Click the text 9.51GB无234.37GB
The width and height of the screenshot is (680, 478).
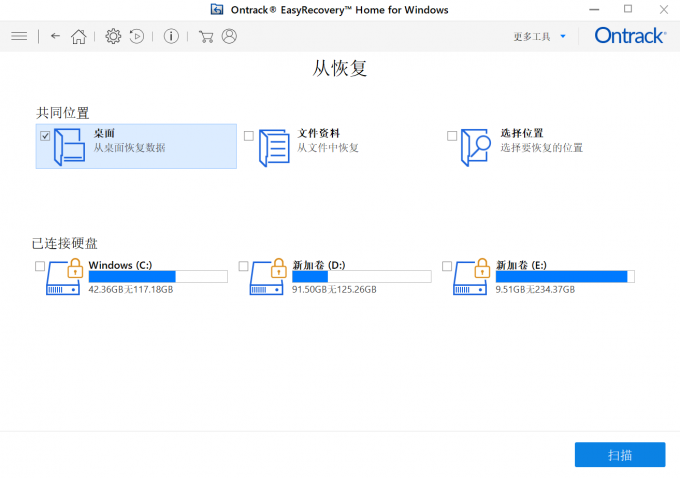click(535, 289)
